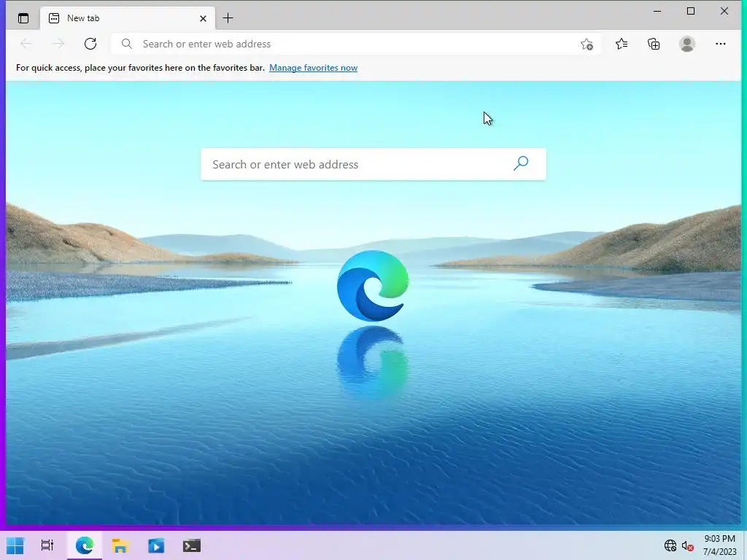Open the Collections icon
The image size is (747, 560).
pyautogui.click(x=654, y=44)
